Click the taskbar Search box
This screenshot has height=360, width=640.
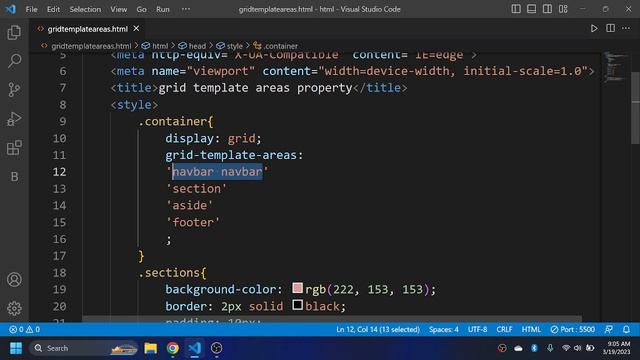[x=84, y=348]
